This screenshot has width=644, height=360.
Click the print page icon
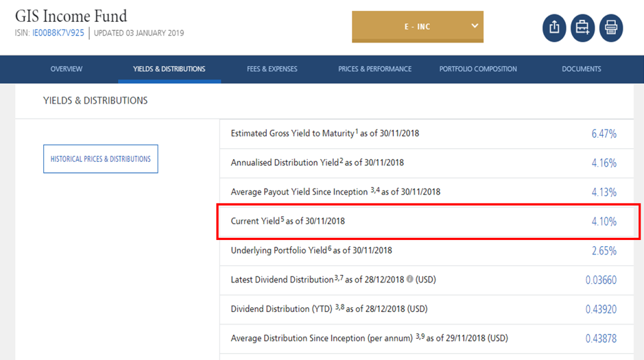(610, 28)
